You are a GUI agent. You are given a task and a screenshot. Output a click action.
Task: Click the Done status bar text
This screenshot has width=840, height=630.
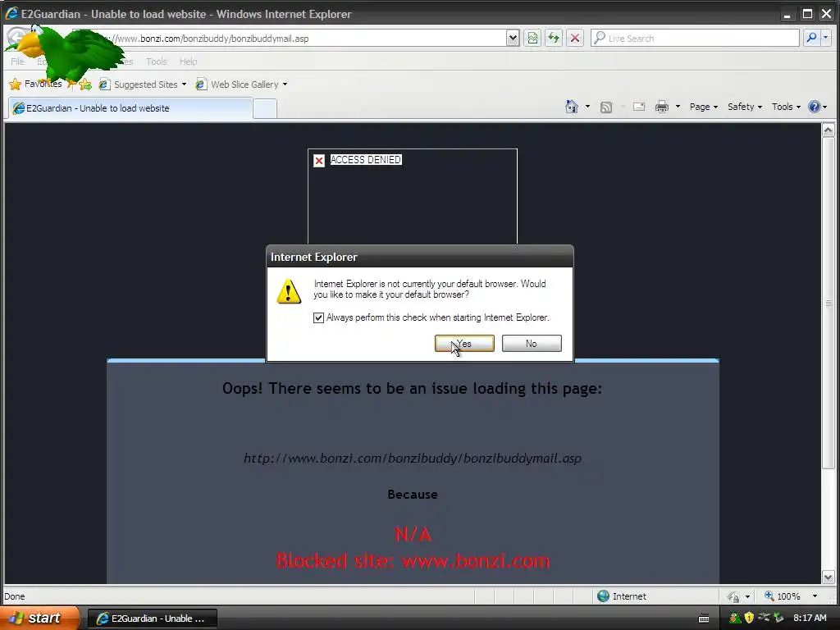[15, 596]
